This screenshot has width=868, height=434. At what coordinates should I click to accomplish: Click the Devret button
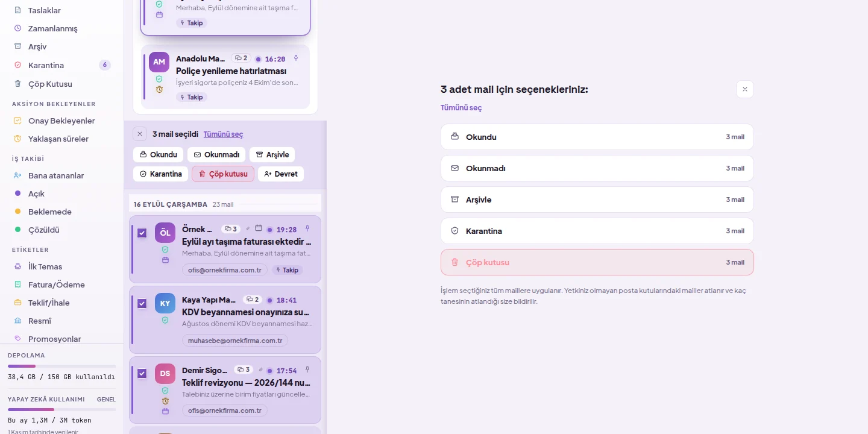coord(281,174)
